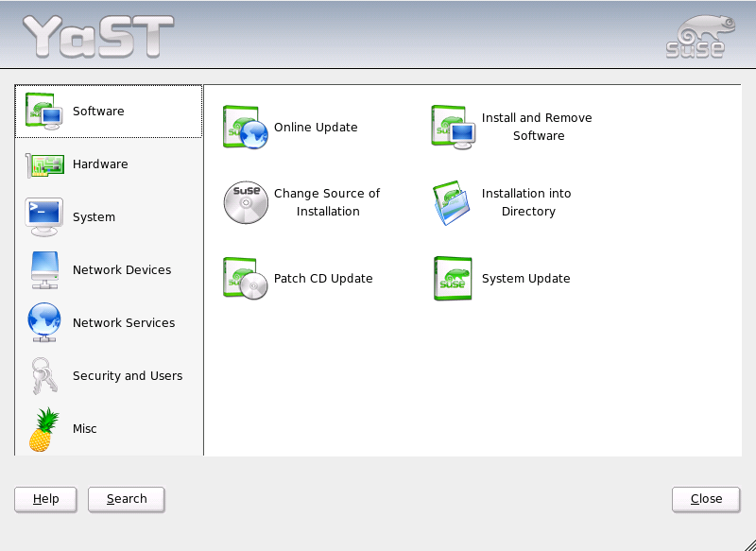Open Help button
Image resolution: width=756 pixels, height=551 pixels.
pyautogui.click(x=45, y=499)
